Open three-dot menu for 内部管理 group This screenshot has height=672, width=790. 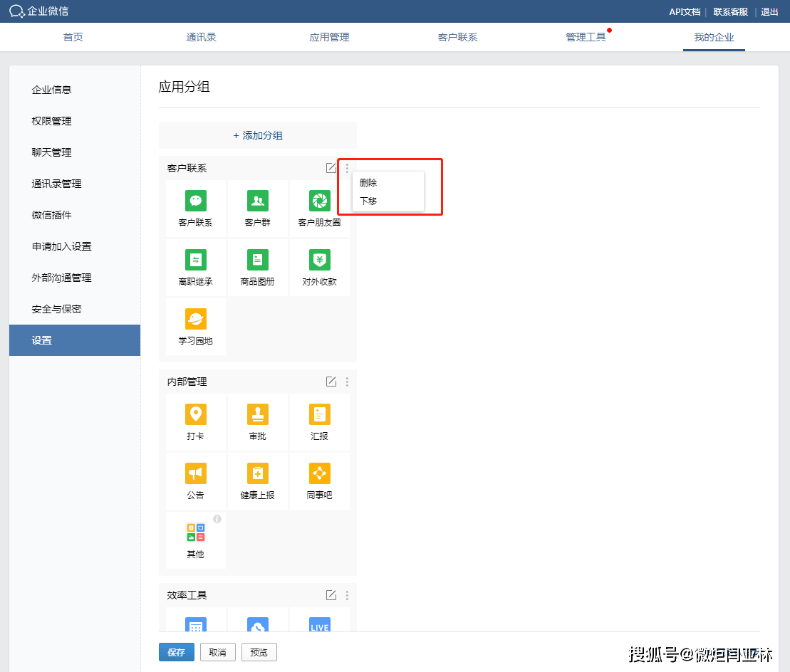347,382
